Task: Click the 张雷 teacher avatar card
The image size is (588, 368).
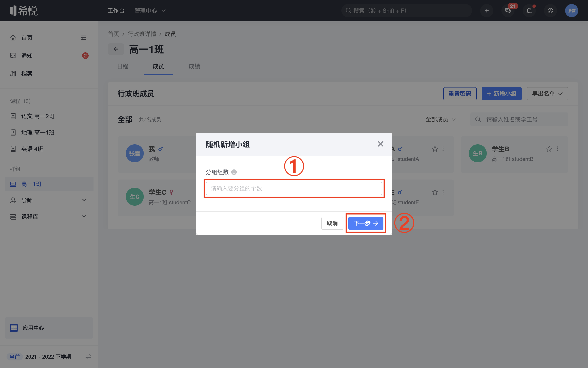Action: pos(135,153)
